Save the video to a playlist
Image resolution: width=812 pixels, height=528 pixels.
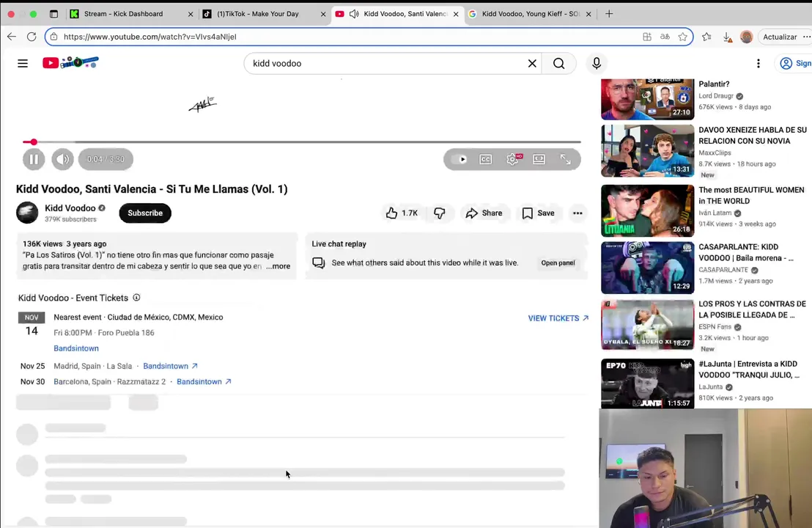538,213
